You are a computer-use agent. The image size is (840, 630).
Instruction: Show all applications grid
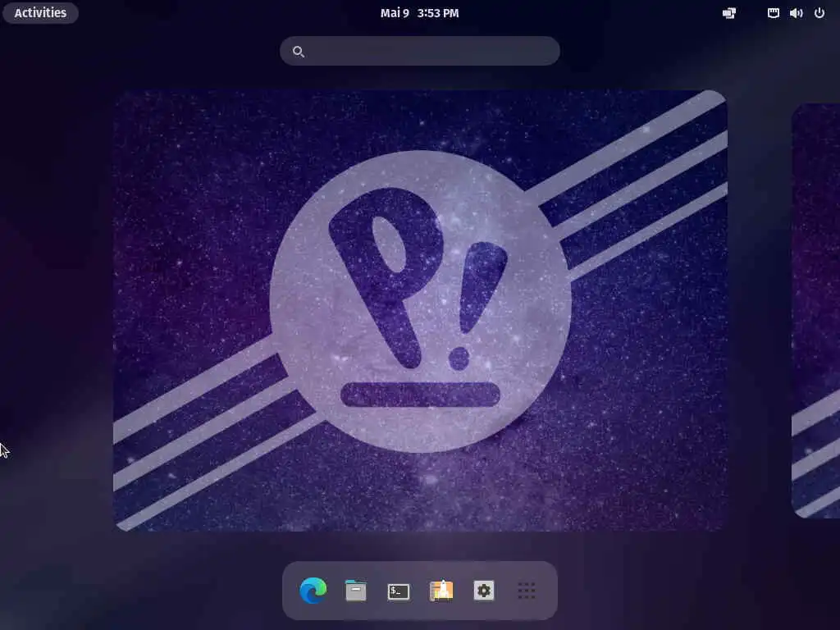pos(527,591)
